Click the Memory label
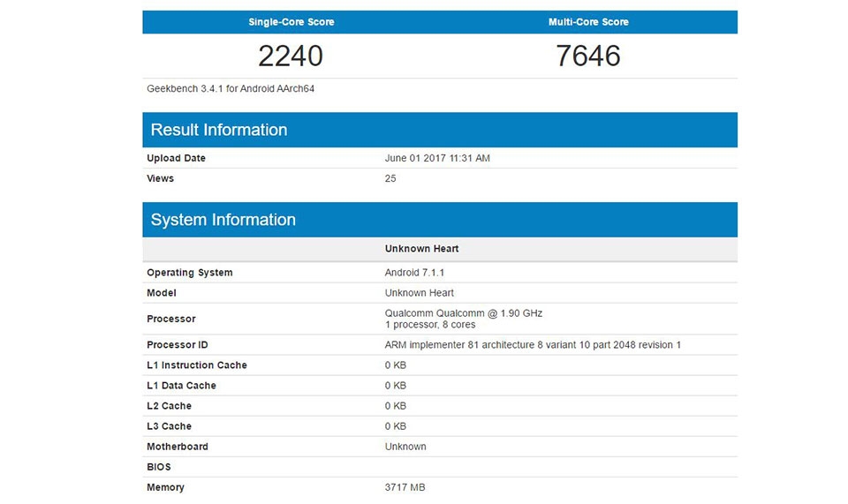 click(165, 488)
